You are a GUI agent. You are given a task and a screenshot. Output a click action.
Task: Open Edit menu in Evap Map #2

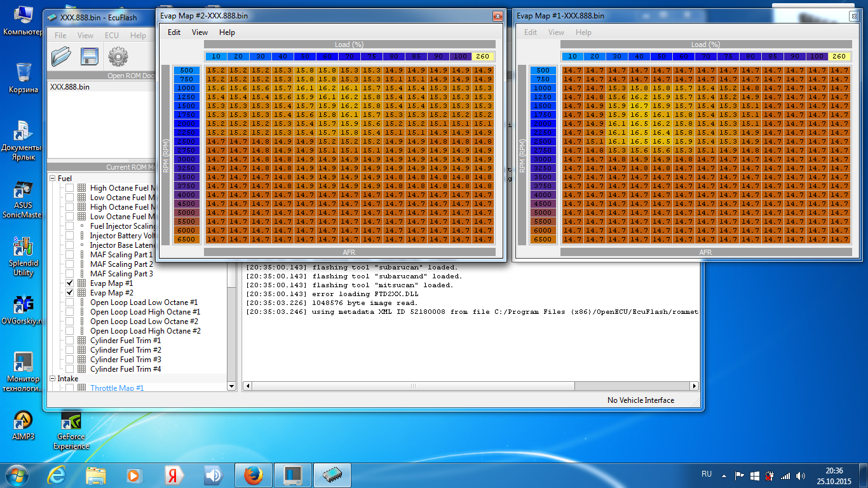click(x=174, y=32)
